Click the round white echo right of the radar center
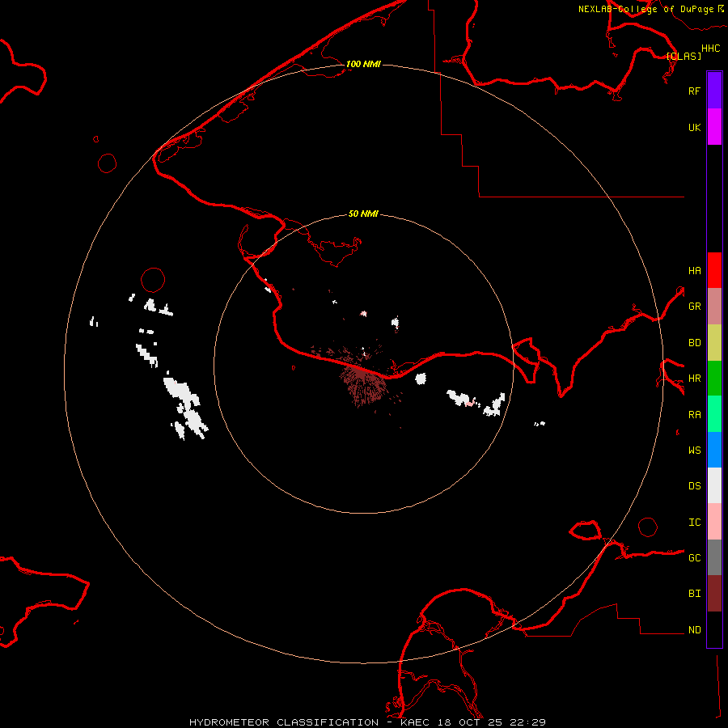Viewport: 728px width, 728px height. [x=420, y=379]
